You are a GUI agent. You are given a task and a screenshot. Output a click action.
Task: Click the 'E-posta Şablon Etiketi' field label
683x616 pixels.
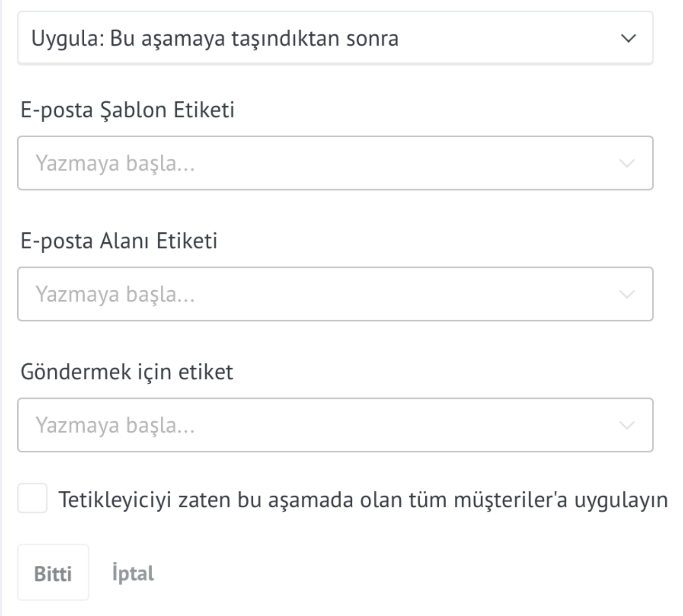pos(127,110)
